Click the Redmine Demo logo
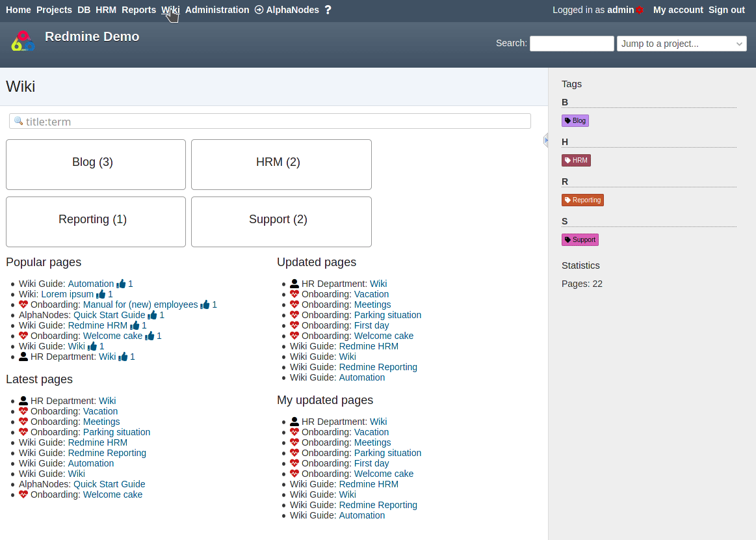 (x=23, y=40)
